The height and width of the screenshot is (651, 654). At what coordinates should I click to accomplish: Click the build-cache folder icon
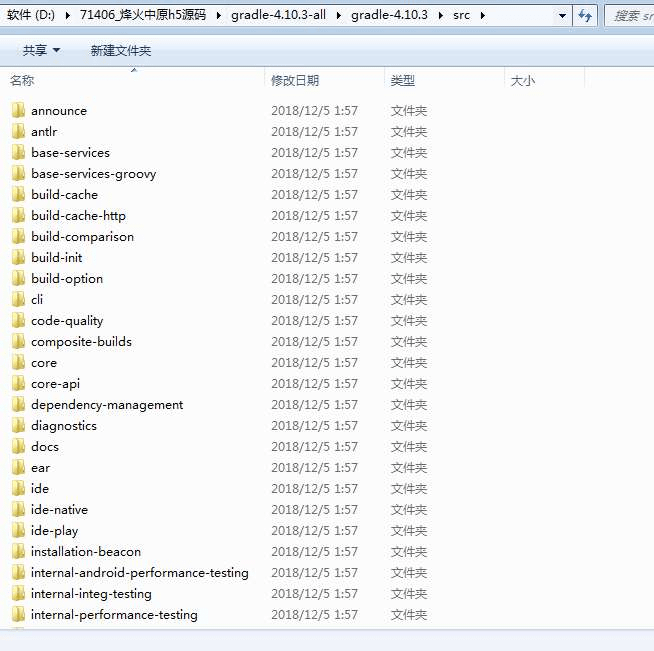tap(18, 194)
